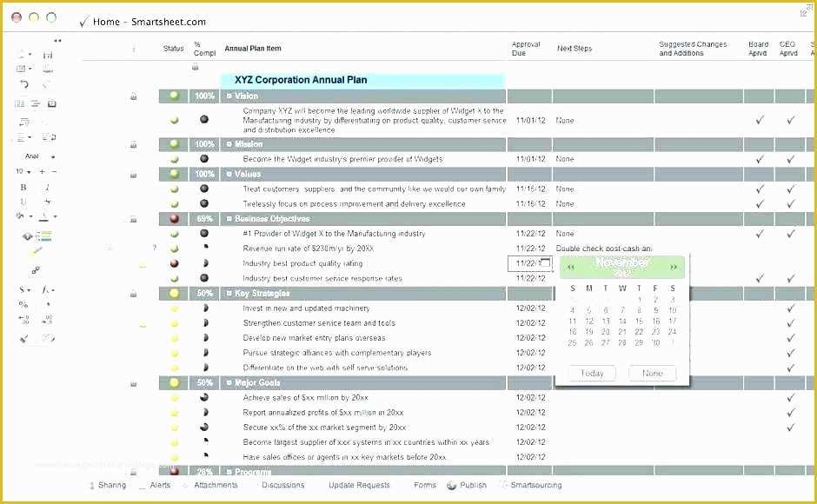Image resolution: width=817 pixels, height=504 pixels.
Task: Toggle Board Aprvd check on Treat customers row
Action: [x=760, y=189]
